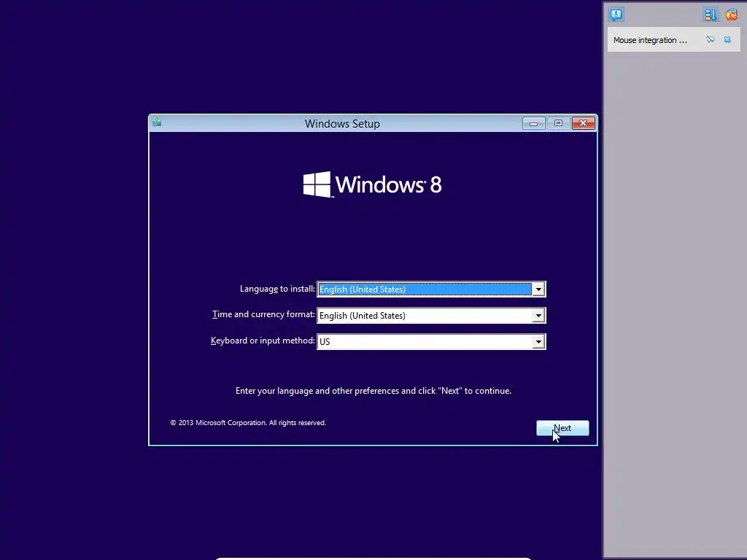Click the Windows Setup title text

click(342, 124)
